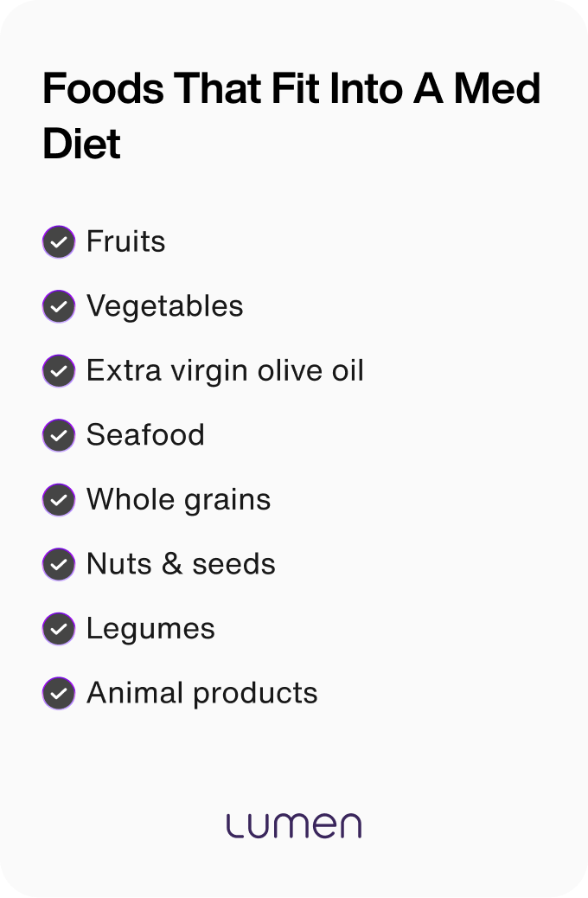Click the Lumen logo at bottom

click(x=294, y=826)
